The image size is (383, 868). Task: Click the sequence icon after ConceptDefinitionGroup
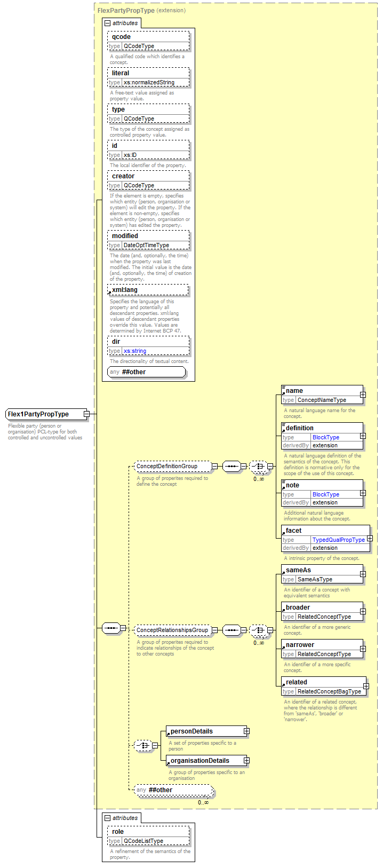point(231,466)
